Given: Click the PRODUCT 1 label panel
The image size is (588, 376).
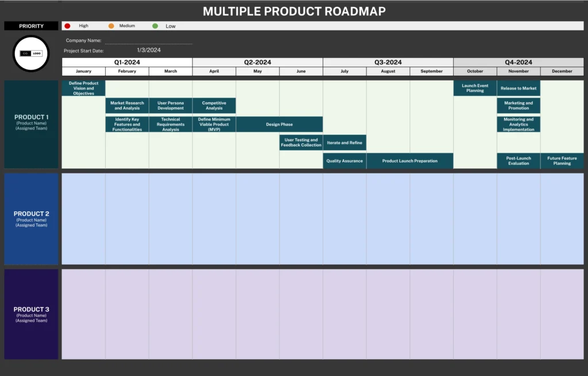Looking at the screenshot, I should pos(32,124).
